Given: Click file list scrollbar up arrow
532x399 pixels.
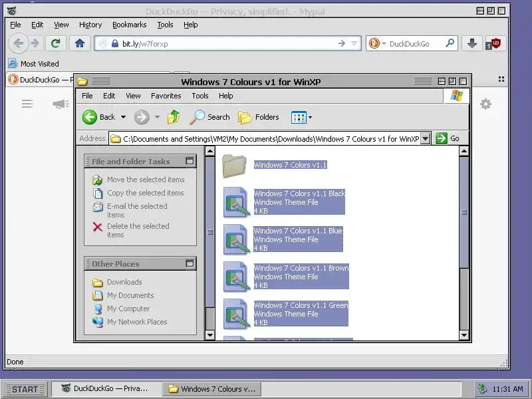Looking at the screenshot, I should (464, 151).
